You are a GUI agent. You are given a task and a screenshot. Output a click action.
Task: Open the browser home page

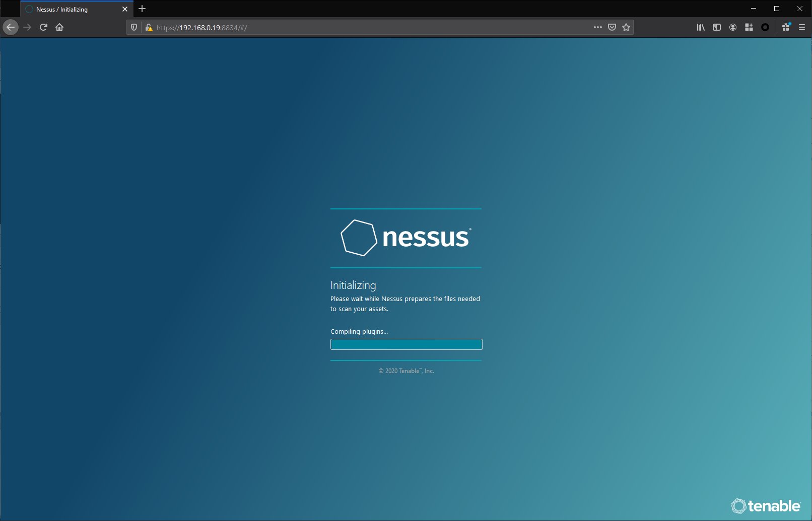(59, 27)
